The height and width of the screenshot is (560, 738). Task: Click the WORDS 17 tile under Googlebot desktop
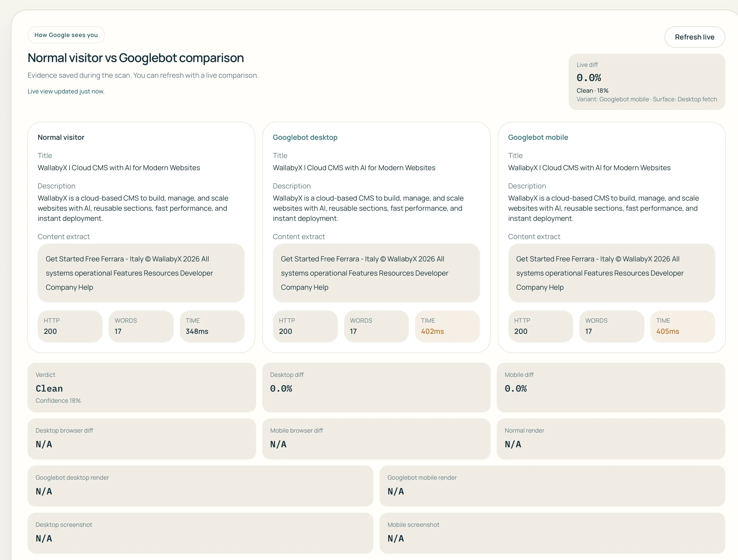coord(376,326)
